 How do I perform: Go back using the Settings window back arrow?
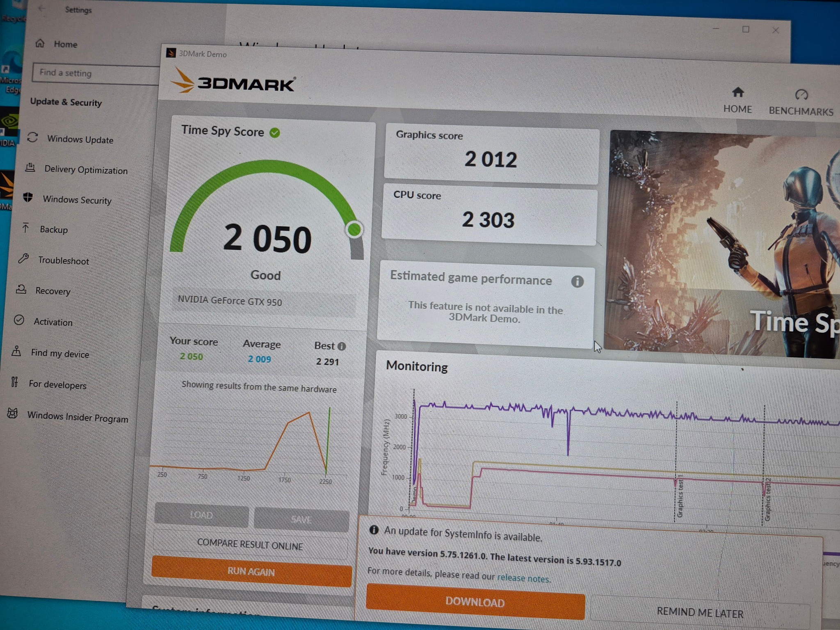click(x=41, y=8)
